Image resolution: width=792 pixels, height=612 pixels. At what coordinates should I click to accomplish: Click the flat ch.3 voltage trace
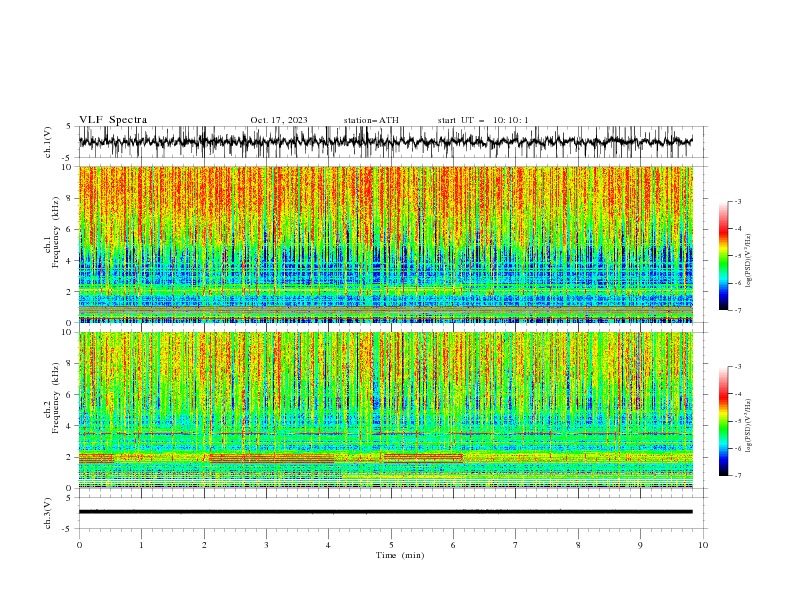pos(385,512)
